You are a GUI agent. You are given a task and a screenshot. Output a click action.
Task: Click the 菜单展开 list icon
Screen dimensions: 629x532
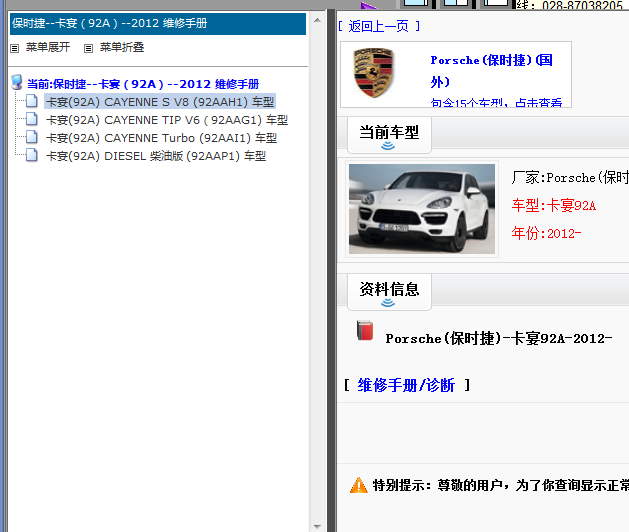pos(14,49)
